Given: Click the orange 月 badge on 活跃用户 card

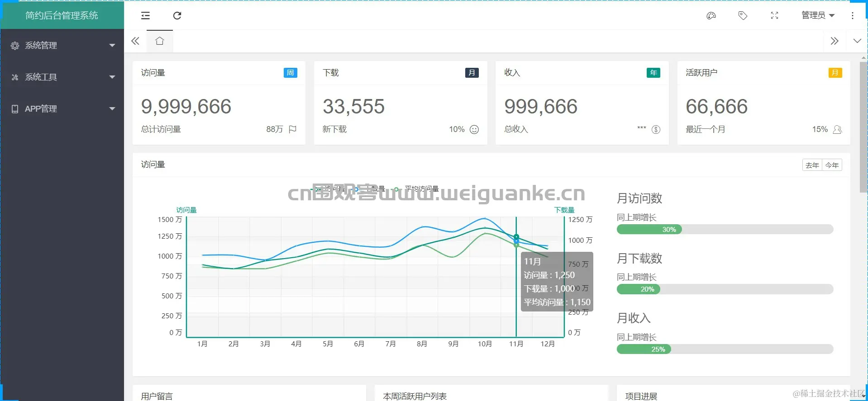Looking at the screenshot, I should click(x=835, y=73).
